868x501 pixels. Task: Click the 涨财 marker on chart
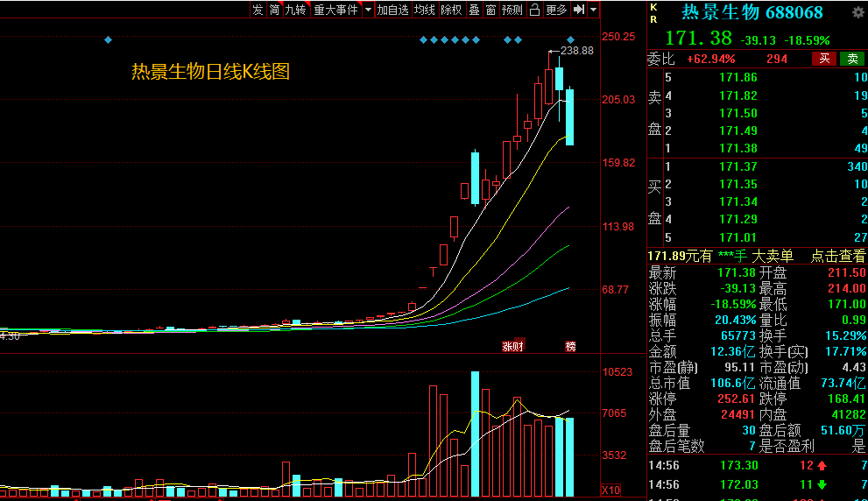tap(512, 347)
